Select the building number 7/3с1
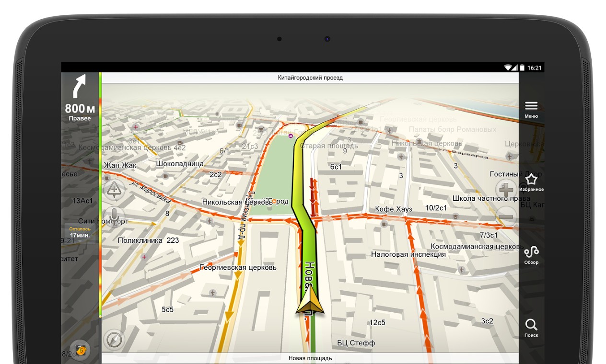606x364 pixels. (489, 235)
